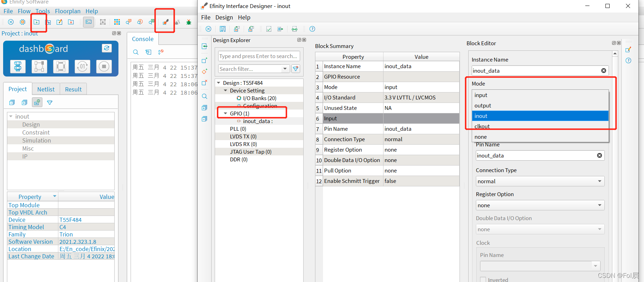Select PLL (0) tree item
The height and width of the screenshot is (282, 644).
tap(238, 129)
